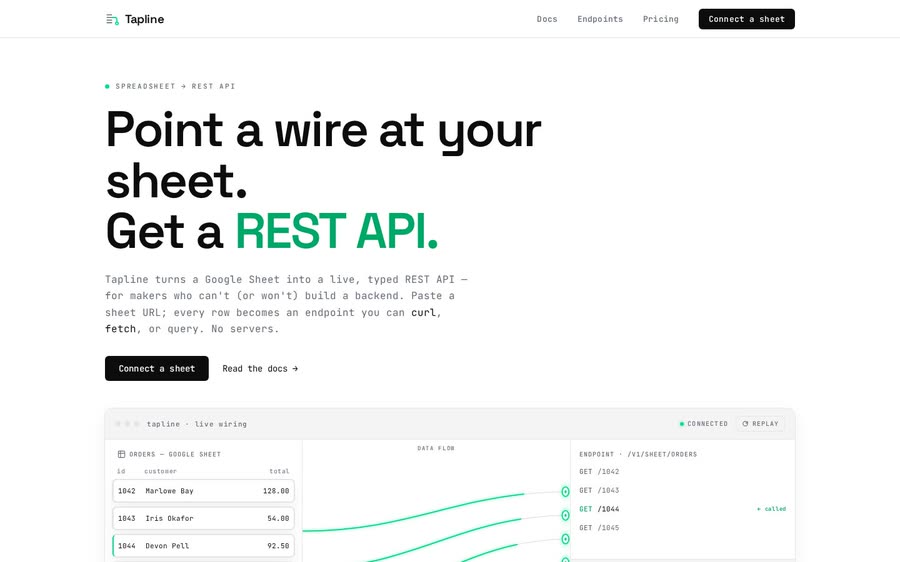Click the Orders Google Sheet table icon

[121, 454]
